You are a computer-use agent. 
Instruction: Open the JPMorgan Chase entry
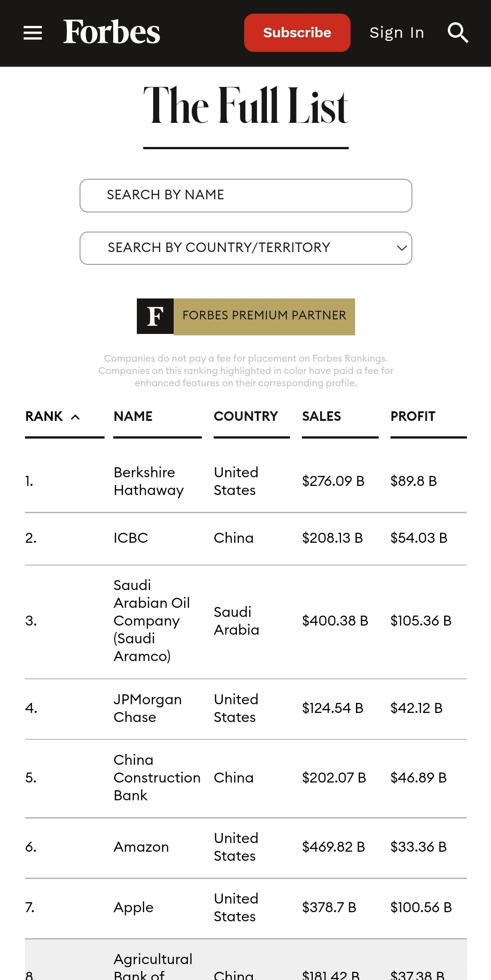pos(147,708)
